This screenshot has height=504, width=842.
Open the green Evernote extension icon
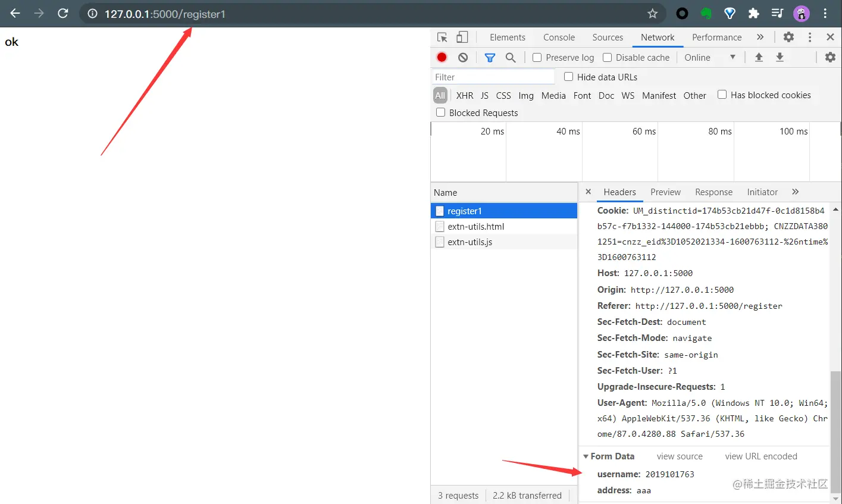[706, 13]
